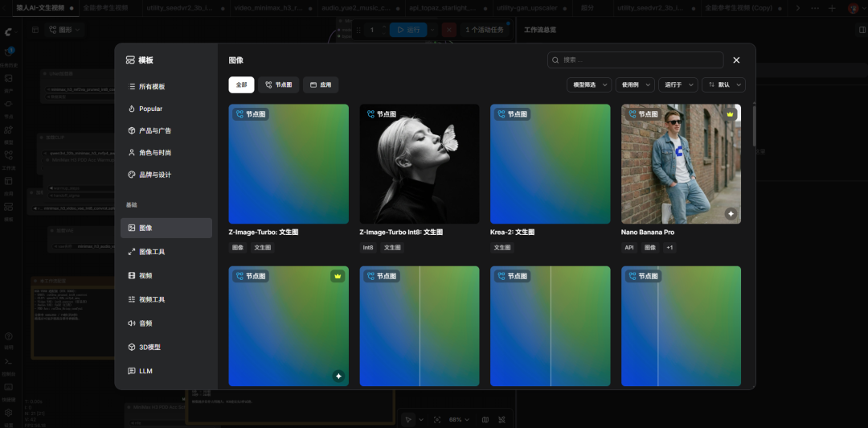
Task: Open the 产品与广告 category
Action: [166, 131]
